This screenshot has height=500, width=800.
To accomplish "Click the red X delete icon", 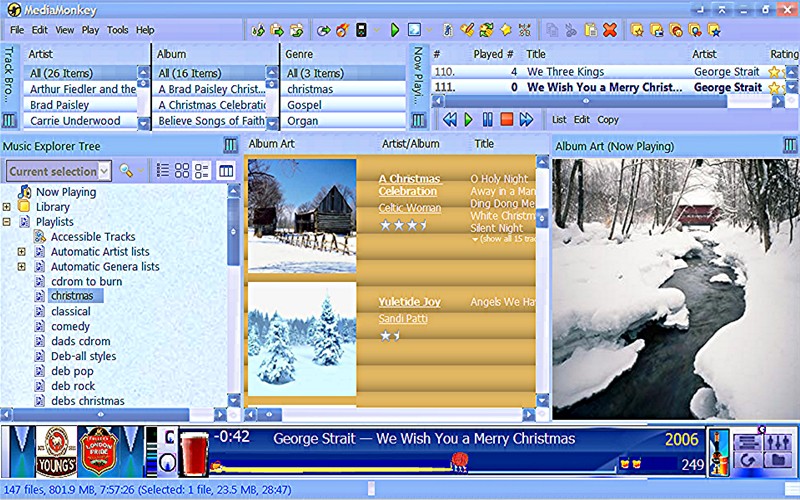I will coord(610,30).
